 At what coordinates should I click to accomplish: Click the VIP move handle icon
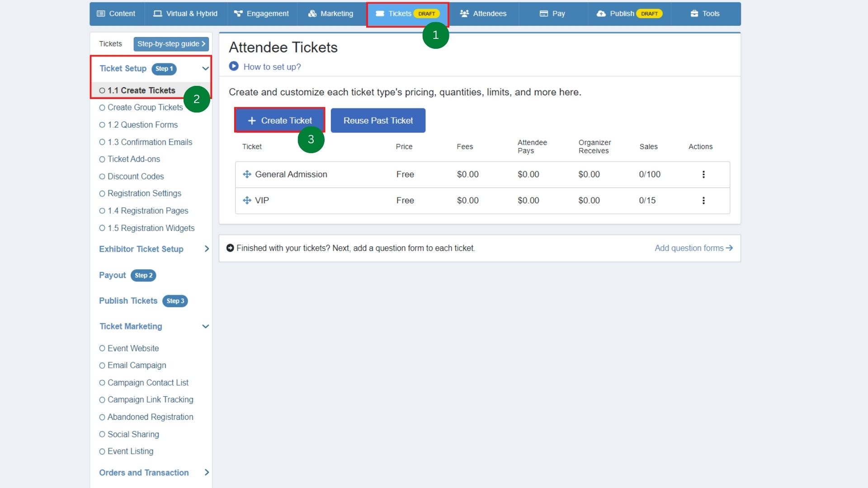[x=247, y=201]
